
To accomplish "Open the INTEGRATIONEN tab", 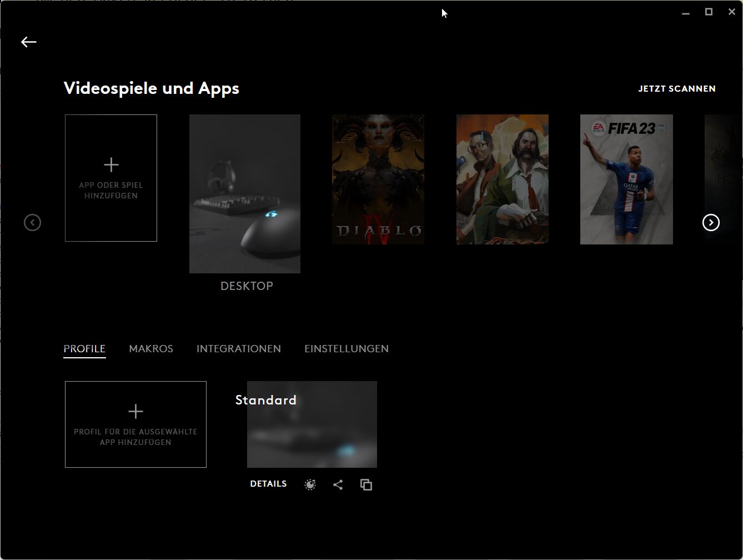I will coord(239,349).
